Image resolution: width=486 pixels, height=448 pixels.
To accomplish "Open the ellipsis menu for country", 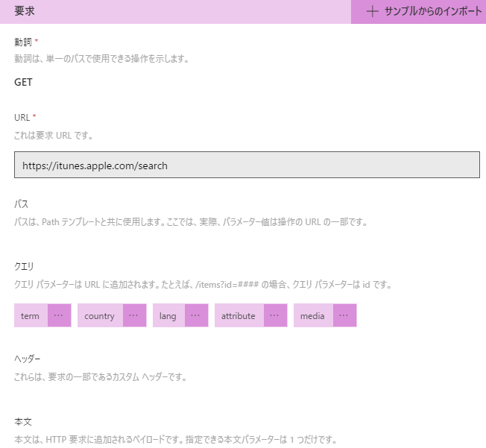I will (x=134, y=315).
